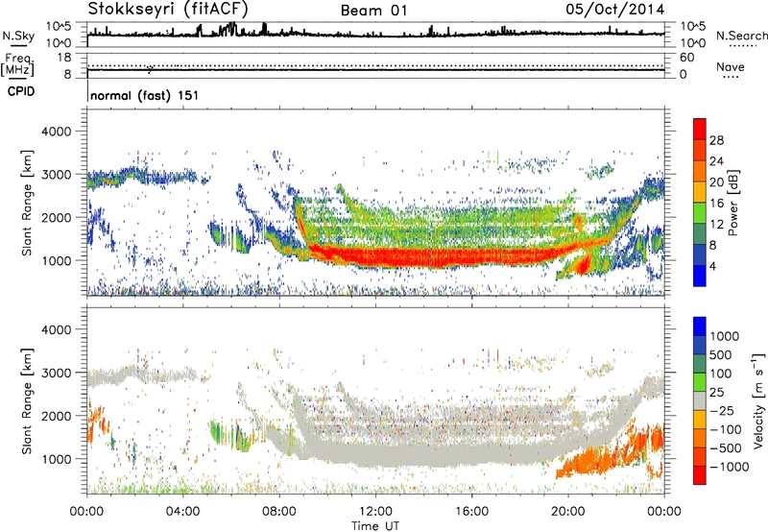The height and width of the screenshot is (532, 768).
Task: Click the 18 tick on frequency axis
Action: (64, 58)
